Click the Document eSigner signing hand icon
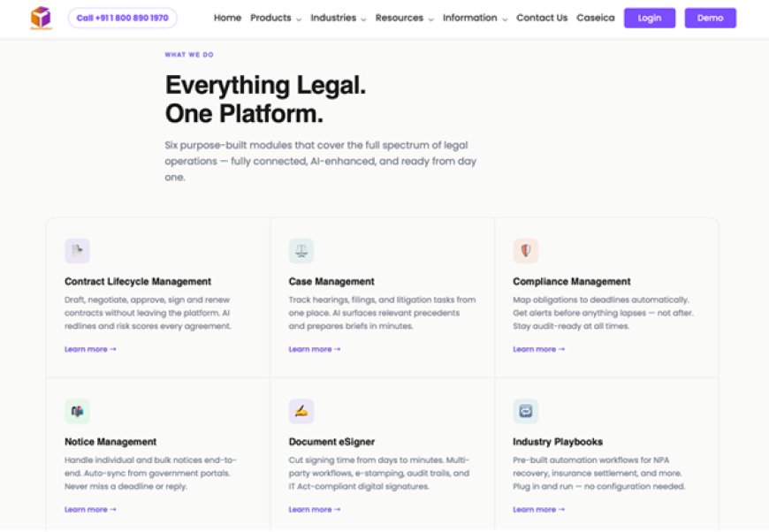This screenshot has height=532, width=769. coord(301,412)
